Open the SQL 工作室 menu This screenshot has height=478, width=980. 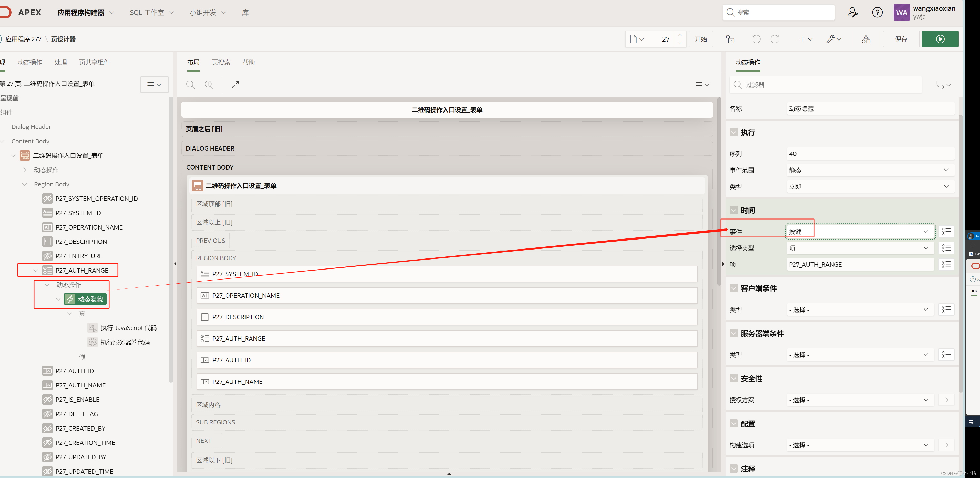click(x=151, y=13)
